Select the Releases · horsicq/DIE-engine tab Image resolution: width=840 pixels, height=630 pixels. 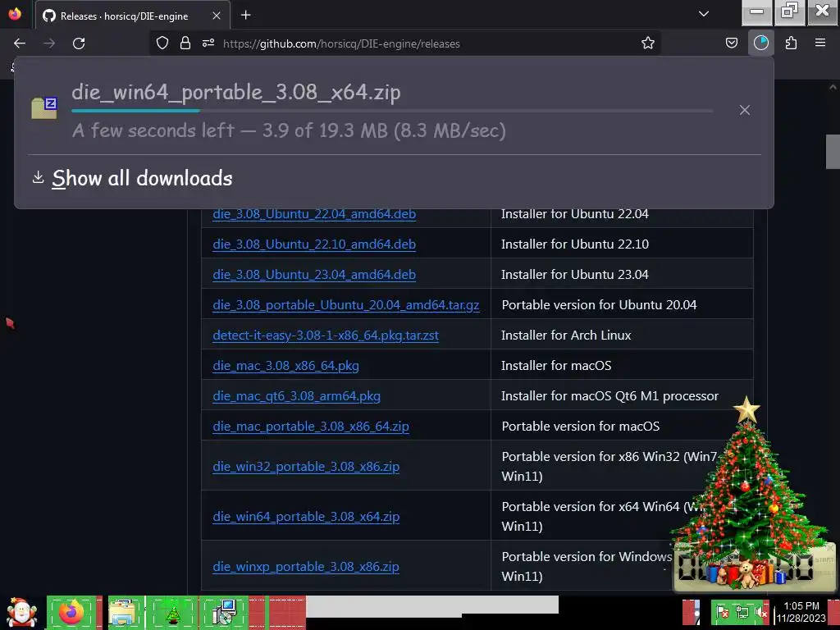click(133, 16)
